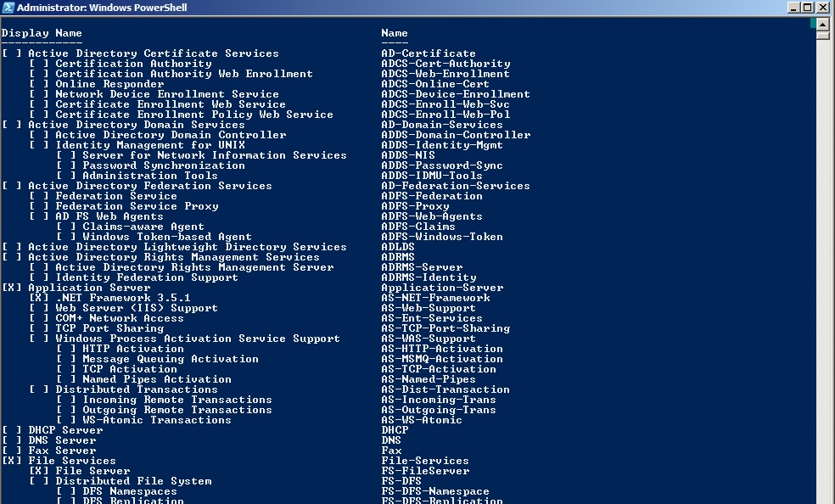Click 'Claims-aware Agent' text
The height and width of the screenshot is (504, 835).
[143, 227]
